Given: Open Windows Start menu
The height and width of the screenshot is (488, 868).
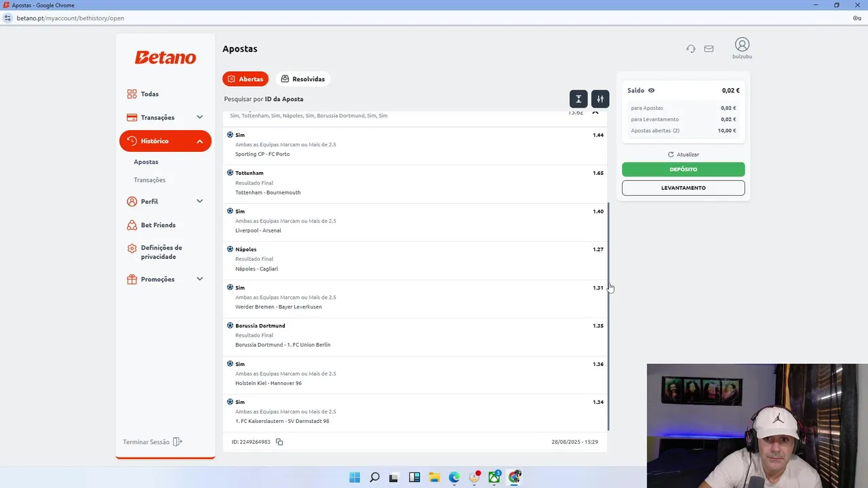Looking at the screenshot, I should tap(355, 477).
